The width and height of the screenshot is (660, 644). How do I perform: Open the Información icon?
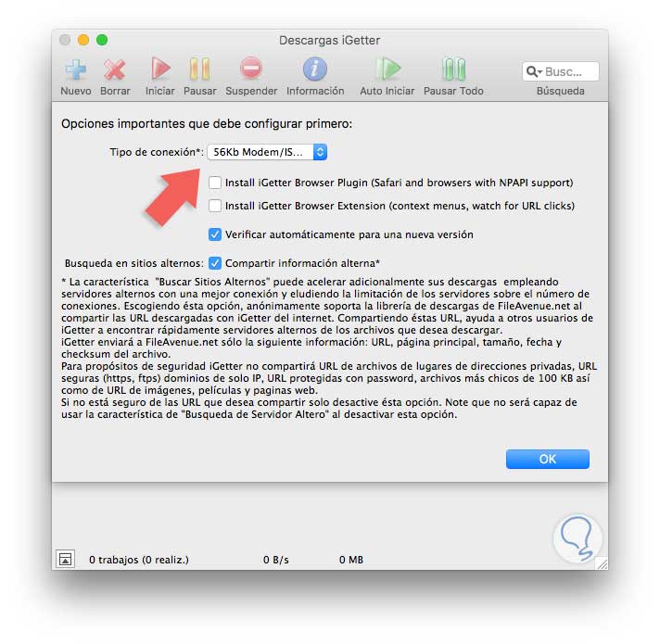(315, 69)
